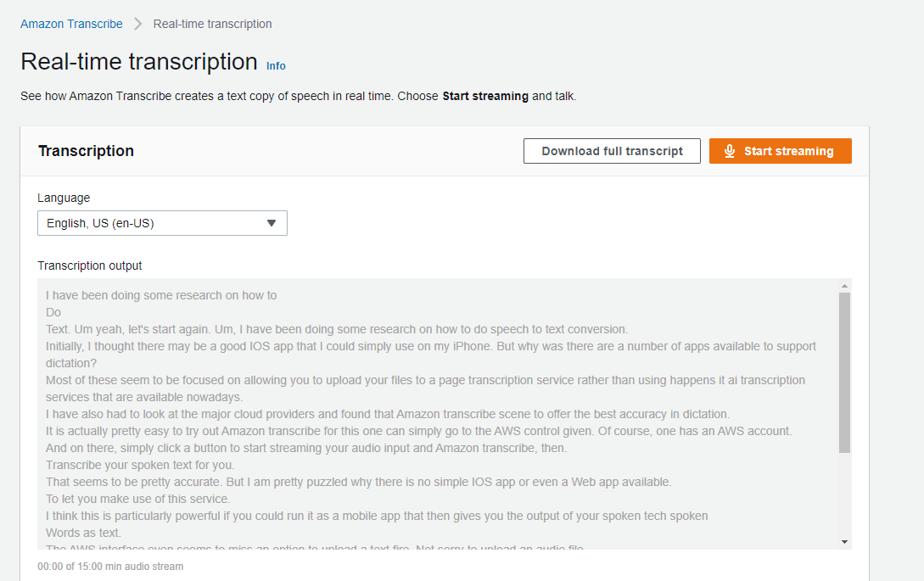Click the line starting 'And on there, simply click a button'
The image size is (924, 581).
pos(306,448)
